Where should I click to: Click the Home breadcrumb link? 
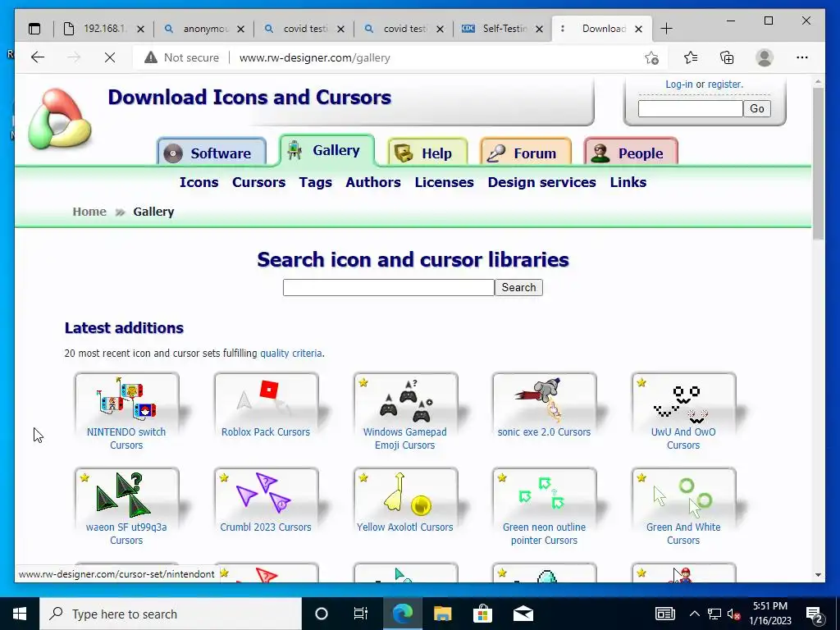89,212
